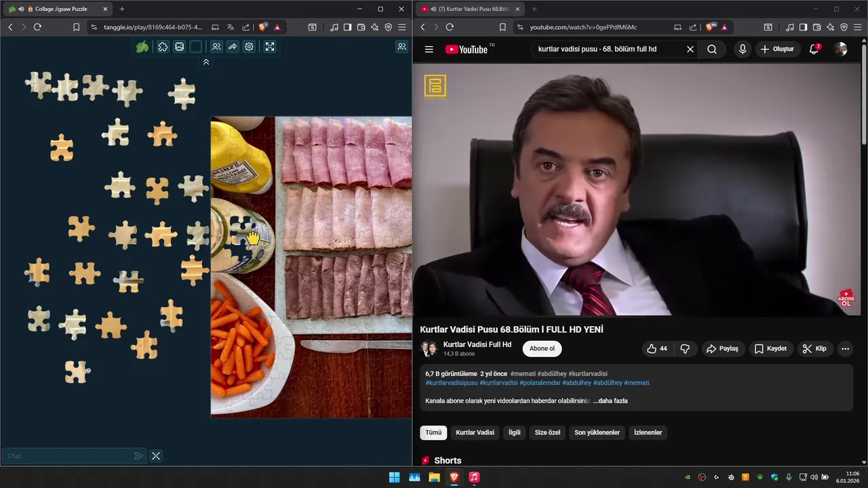Viewport: 868px width, 488px height.
Task: Clear the YouTube search query with X
Action: pos(690,49)
